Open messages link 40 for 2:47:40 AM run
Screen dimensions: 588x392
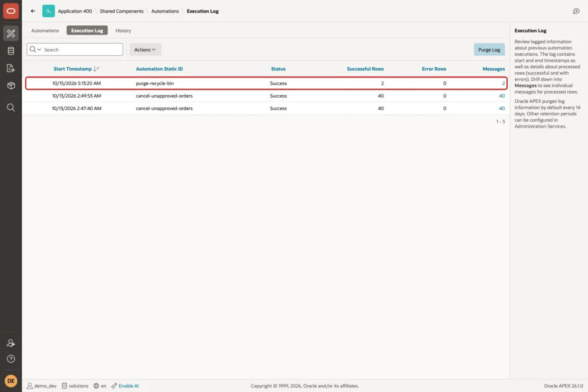pos(502,108)
